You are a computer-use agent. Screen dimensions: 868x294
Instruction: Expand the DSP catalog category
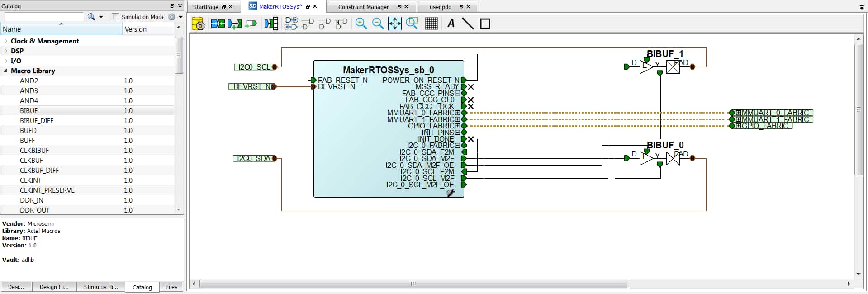click(6, 51)
